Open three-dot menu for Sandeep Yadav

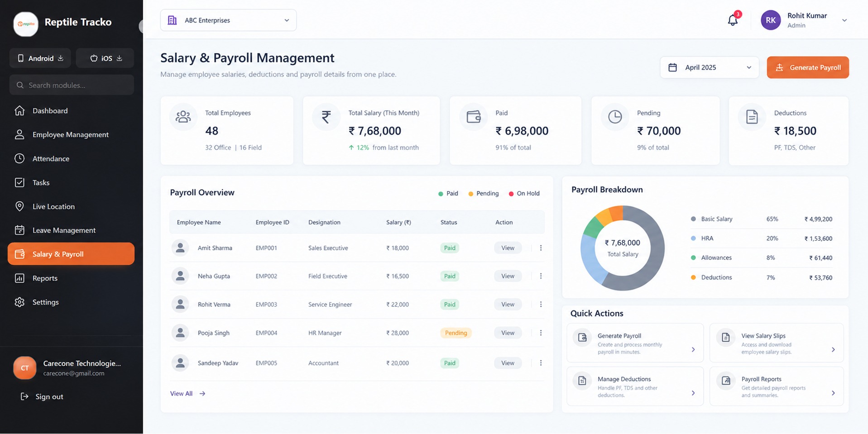click(x=541, y=363)
